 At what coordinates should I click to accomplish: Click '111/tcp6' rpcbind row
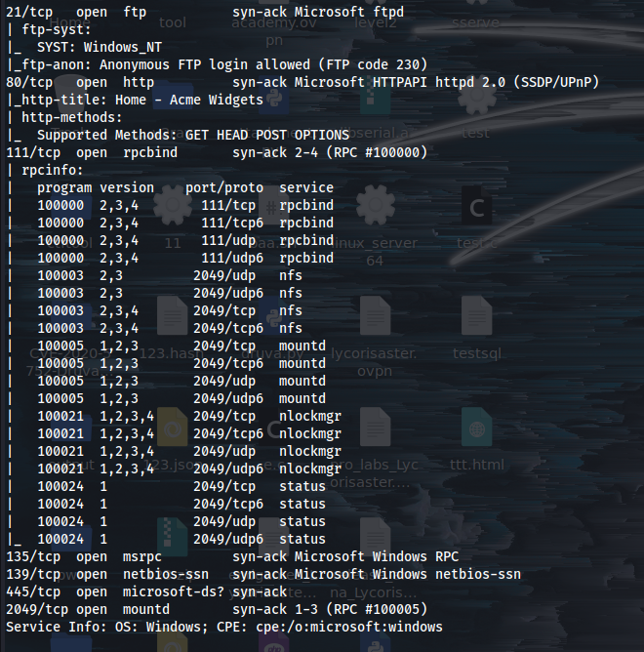tap(185, 223)
